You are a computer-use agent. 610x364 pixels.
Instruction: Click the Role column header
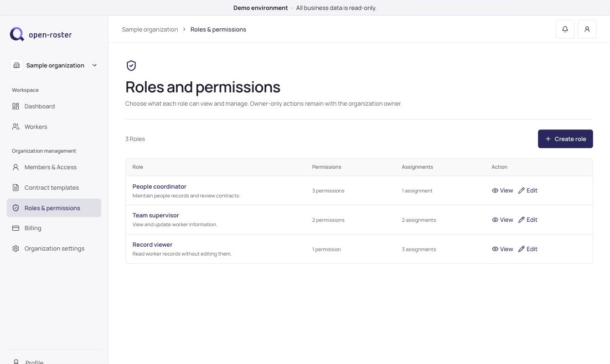[x=138, y=167]
